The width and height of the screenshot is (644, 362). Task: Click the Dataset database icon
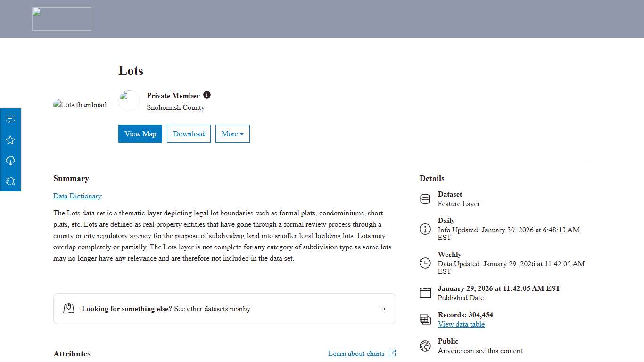click(x=425, y=198)
